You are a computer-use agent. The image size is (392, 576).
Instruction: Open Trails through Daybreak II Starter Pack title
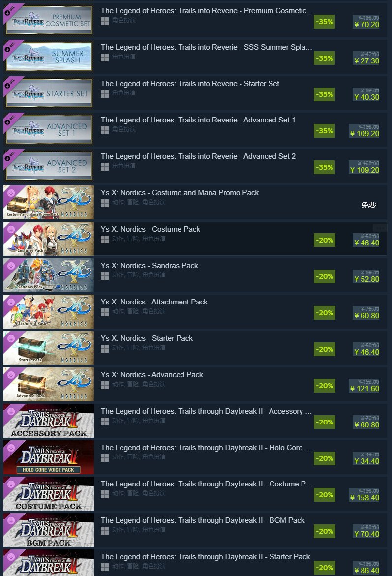[206, 557]
